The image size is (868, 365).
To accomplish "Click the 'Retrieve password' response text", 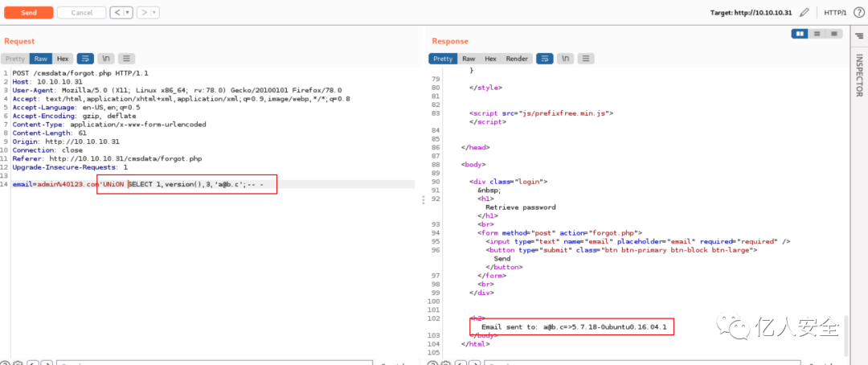I will pyautogui.click(x=520, y=207).
